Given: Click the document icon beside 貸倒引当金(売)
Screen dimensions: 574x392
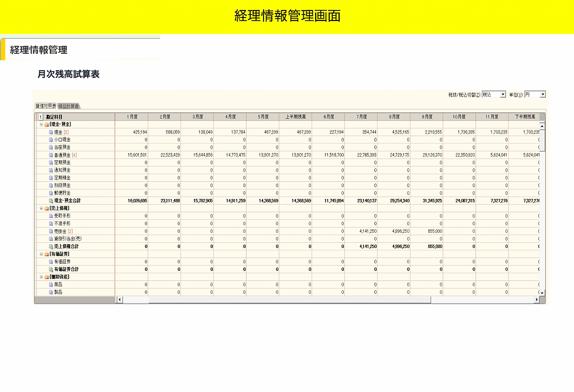Looking at the screenshot, I should click(x=51, y=239).
